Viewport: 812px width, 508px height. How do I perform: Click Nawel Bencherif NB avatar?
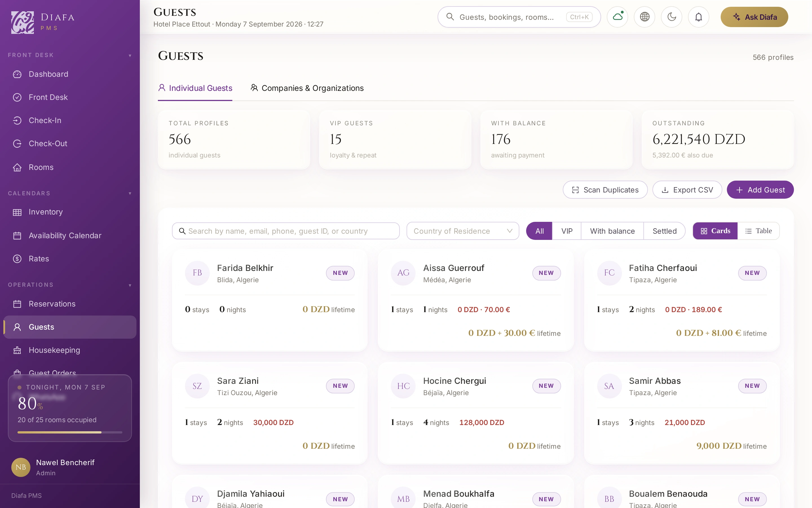(21, 467)
